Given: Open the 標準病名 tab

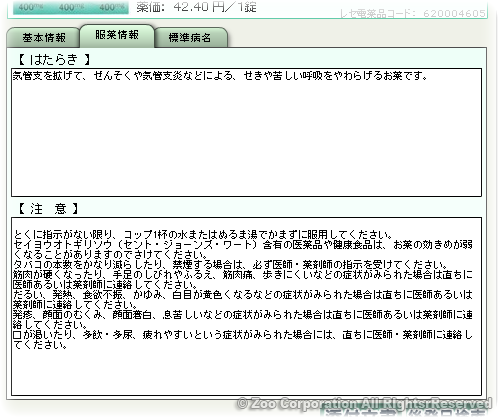Looking at the screenshot, I should (x=191, y=38).
